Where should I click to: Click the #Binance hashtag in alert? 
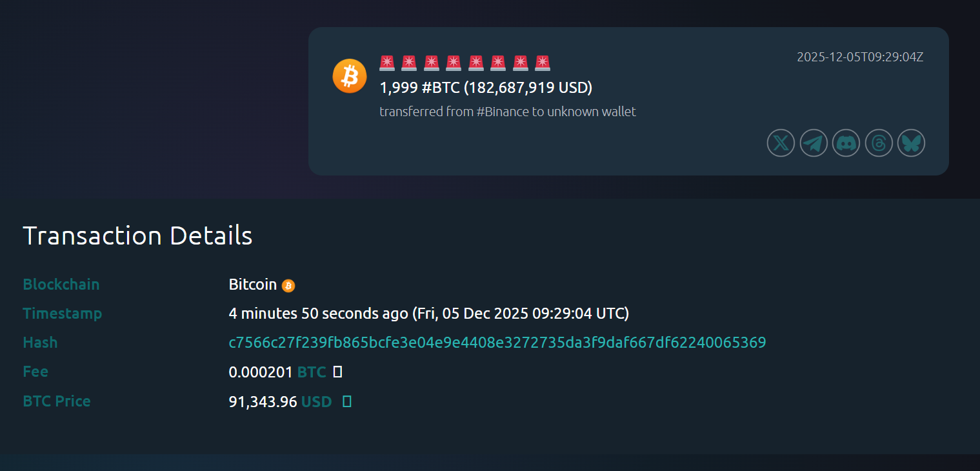[502, 112]
